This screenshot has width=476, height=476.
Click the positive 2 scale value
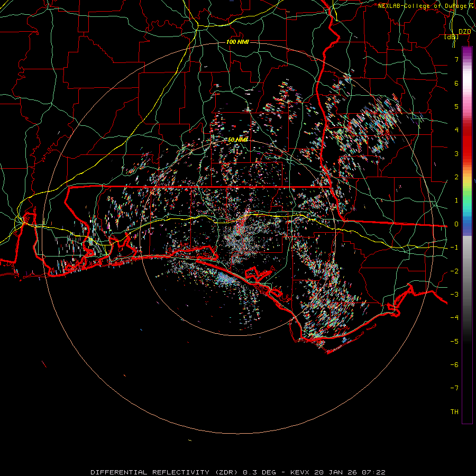point(456,177)
